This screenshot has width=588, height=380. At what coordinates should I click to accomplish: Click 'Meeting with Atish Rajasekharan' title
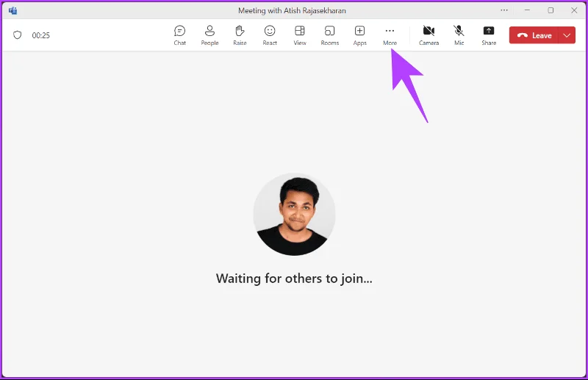[292, 10]
